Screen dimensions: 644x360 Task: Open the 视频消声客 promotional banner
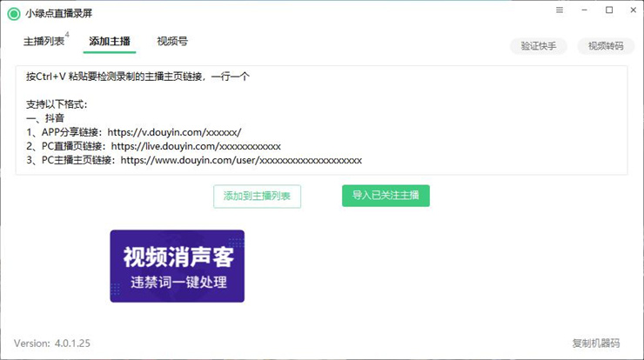coord(177,266)
